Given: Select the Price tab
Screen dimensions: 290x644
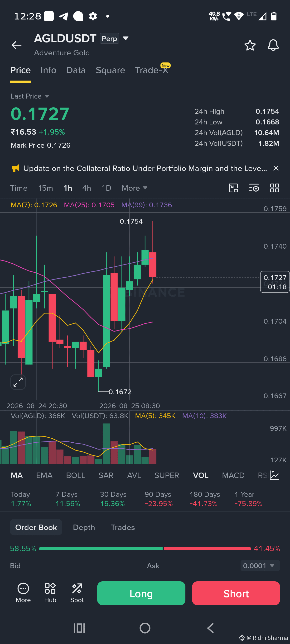Looking at the screenshot, I should pyautogui.click(x=20, y=70).
